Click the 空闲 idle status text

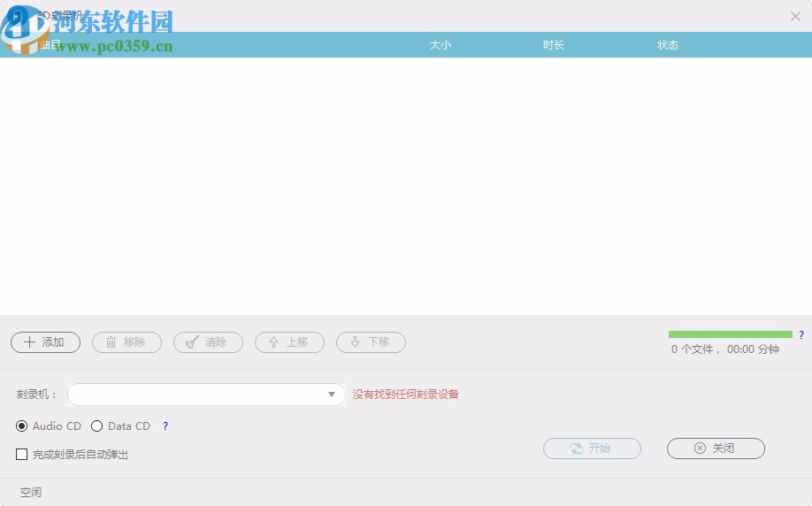[31, 493]
